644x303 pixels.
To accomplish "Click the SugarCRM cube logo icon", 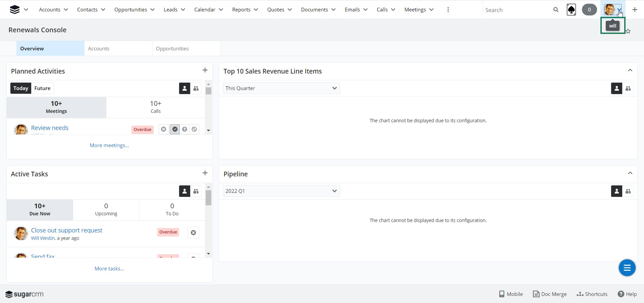I will (14, 10).
